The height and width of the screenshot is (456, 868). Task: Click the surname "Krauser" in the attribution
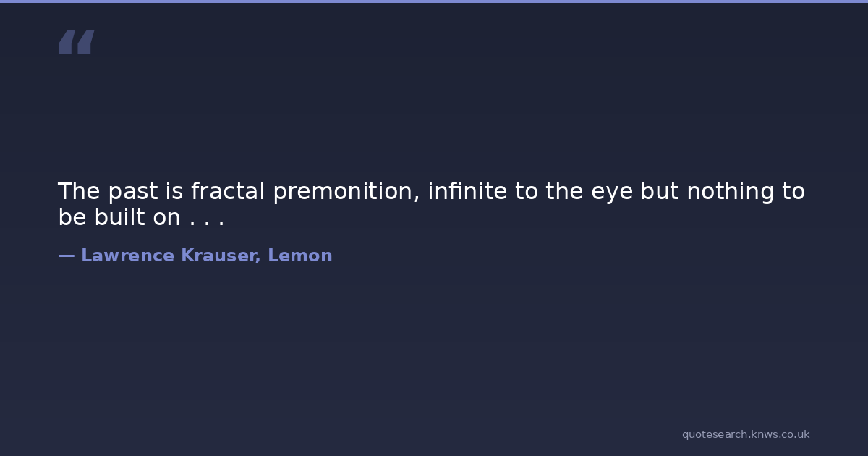[221, 256]
